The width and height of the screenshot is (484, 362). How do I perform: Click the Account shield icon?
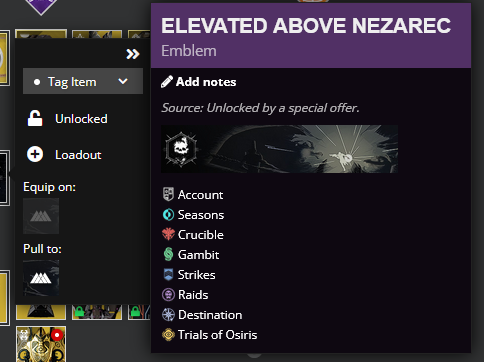click(168, 194)
